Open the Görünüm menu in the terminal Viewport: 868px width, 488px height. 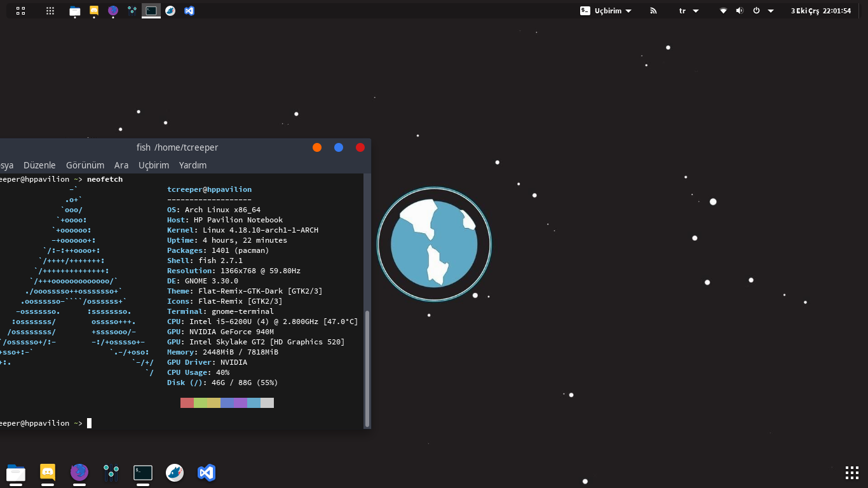tap(85, 165)
